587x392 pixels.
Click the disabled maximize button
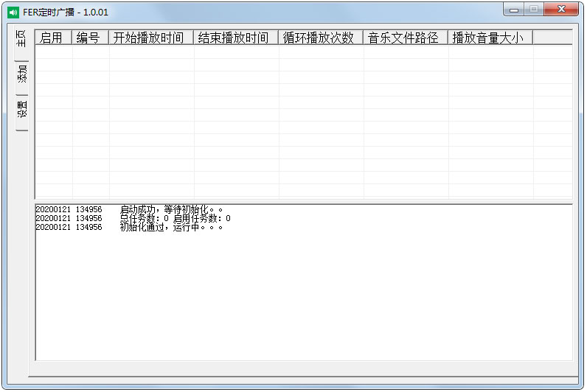[533, 9]
